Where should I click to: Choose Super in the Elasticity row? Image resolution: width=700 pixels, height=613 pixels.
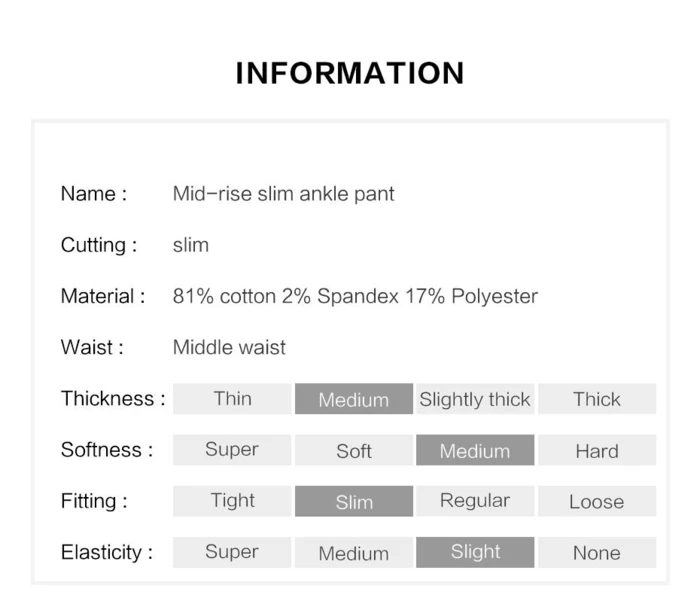(232, 552)
